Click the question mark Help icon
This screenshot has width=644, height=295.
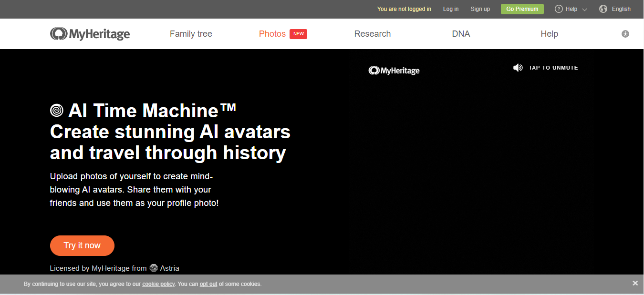coord(559,9)
